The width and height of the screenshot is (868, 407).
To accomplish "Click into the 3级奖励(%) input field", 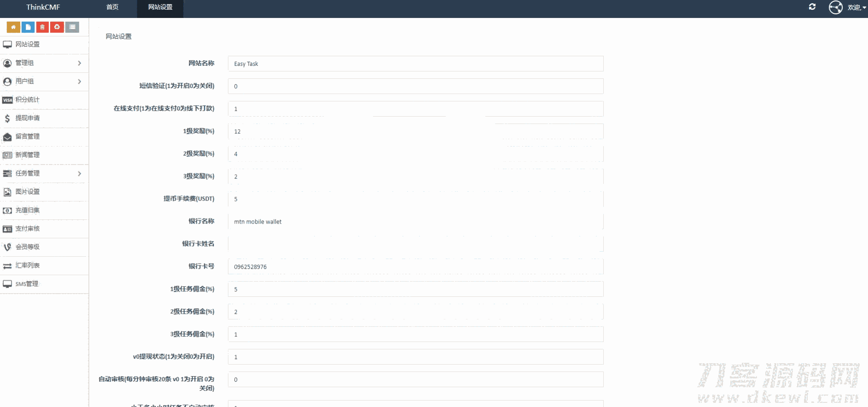I will pyautogui.click(x=416, y=177).
